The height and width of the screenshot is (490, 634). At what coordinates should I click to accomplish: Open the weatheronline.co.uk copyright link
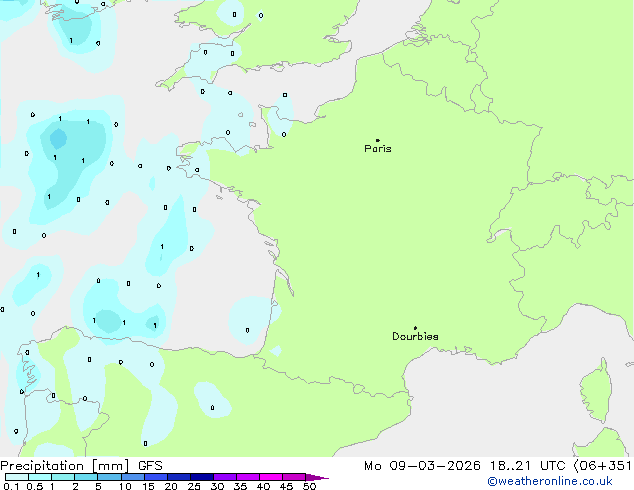point(550,481)
